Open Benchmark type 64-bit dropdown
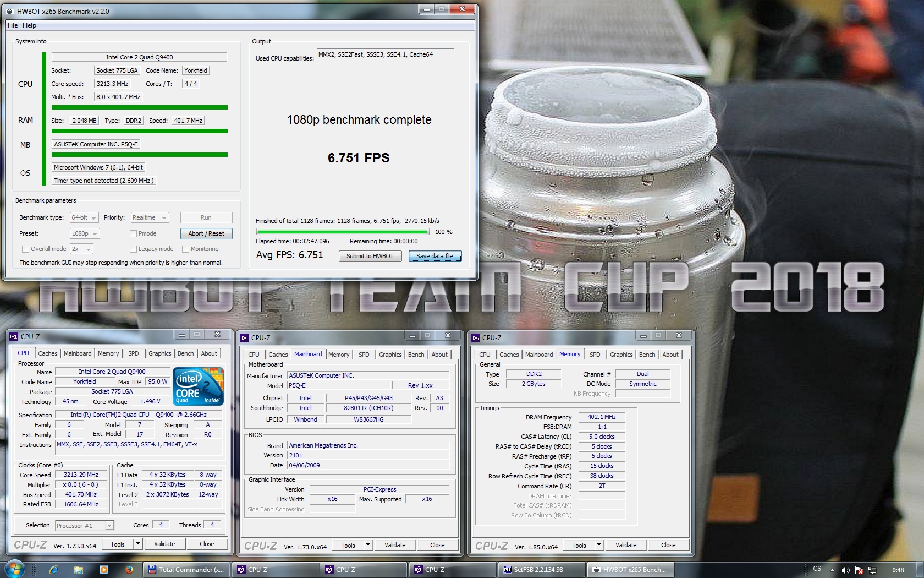Image resolution: width=924 pixels, height=578 pixels. coord(84,218)
